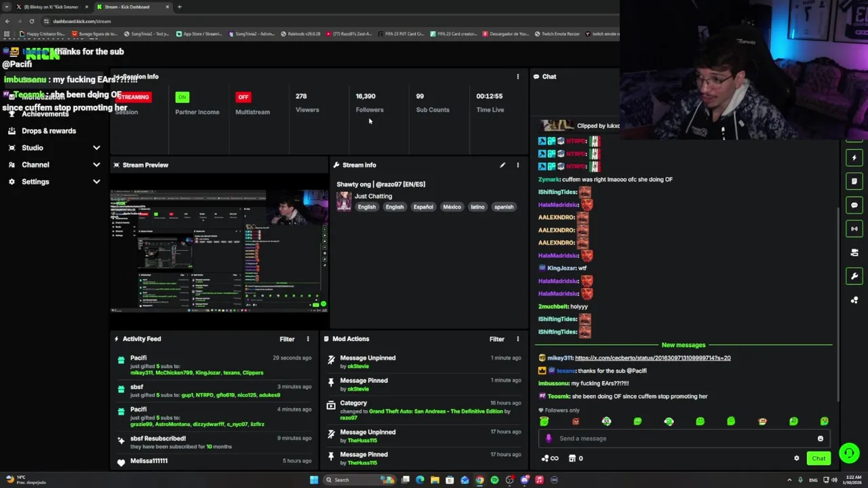Screen dimensions: 868x488
Task: Click the México stream tag
Action: click(452, 207)
